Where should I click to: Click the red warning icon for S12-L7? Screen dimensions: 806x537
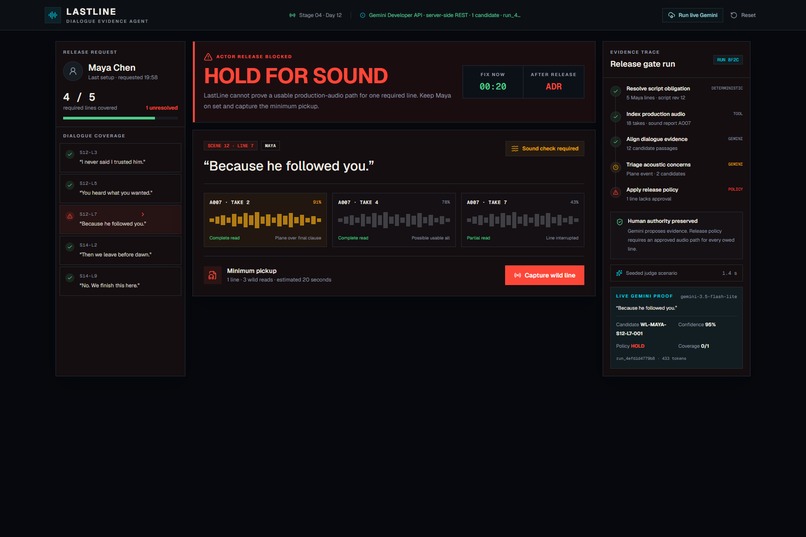(70, 216)
